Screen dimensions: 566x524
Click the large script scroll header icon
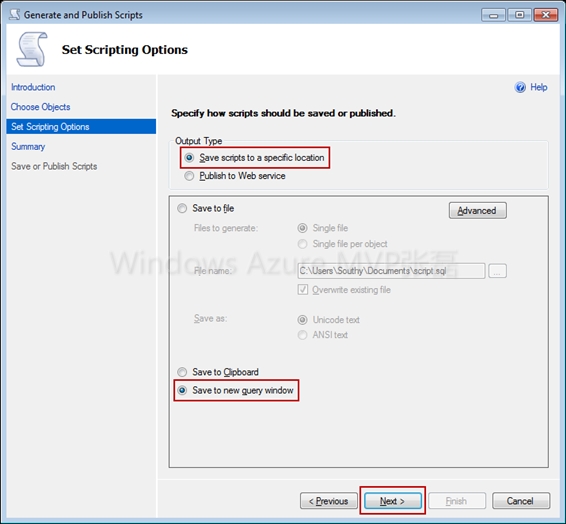(32, 49)
